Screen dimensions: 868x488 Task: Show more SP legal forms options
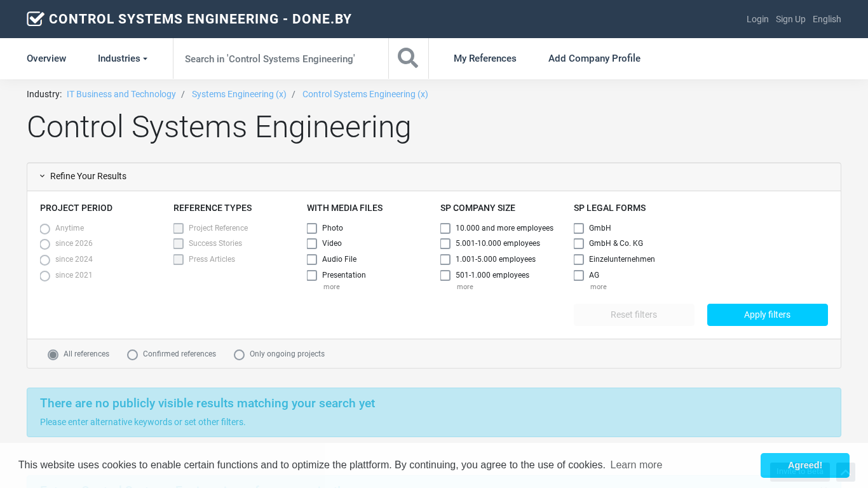pyautogui.click(x=598, y=287)
